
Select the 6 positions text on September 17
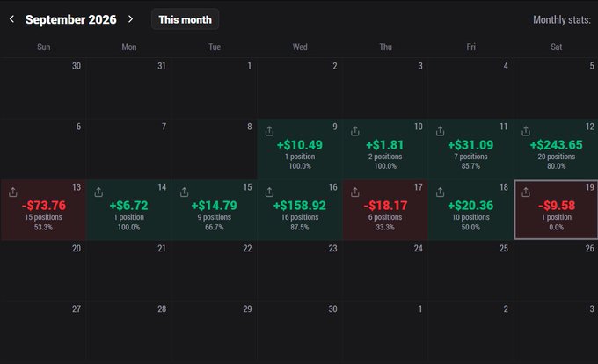(385, 217)
